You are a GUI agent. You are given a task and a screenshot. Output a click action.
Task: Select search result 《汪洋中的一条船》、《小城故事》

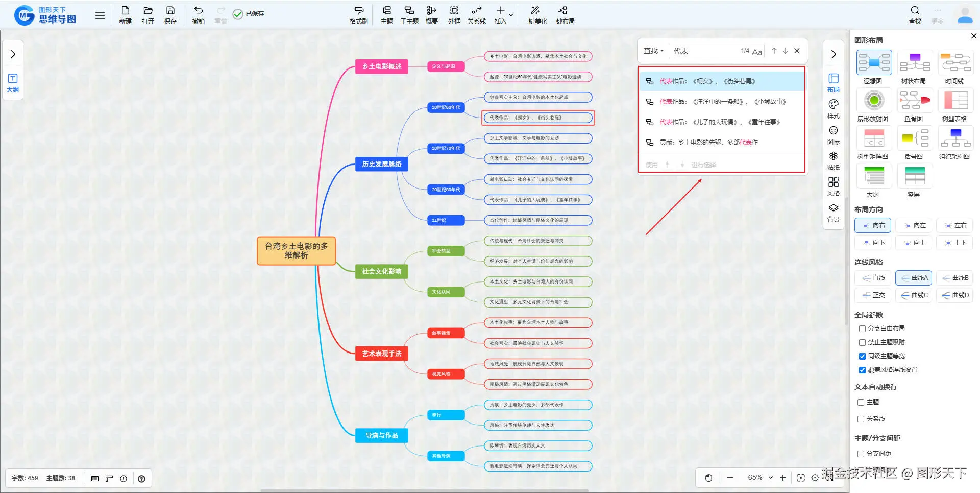[722, 102]
